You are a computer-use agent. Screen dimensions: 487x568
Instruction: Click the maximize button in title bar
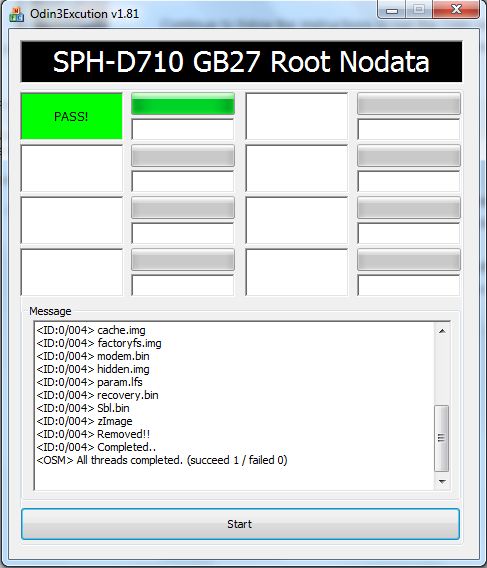pyautogui.click(x=419, y=9)
